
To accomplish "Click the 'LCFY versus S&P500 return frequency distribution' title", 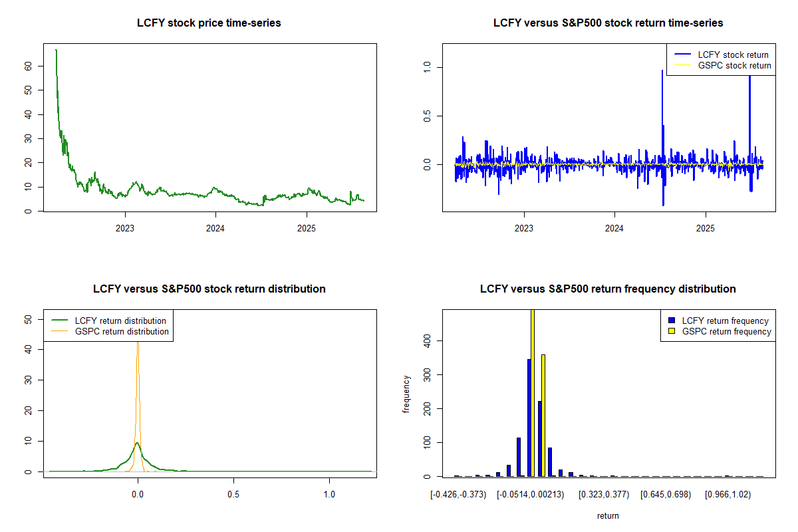I will pos(608,289).
